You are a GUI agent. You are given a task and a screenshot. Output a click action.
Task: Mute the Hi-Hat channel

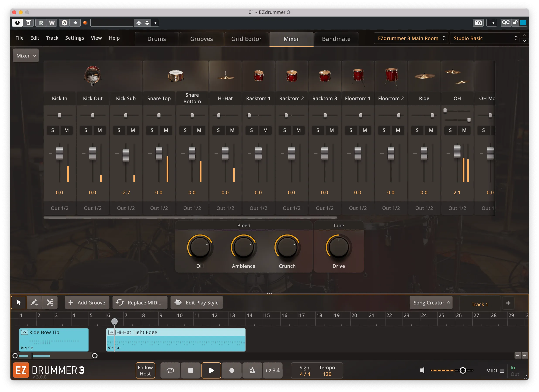pos(232,130)
